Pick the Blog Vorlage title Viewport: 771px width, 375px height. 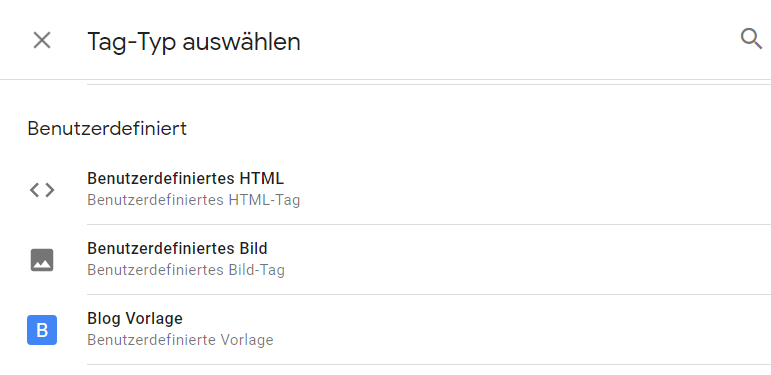135,318
